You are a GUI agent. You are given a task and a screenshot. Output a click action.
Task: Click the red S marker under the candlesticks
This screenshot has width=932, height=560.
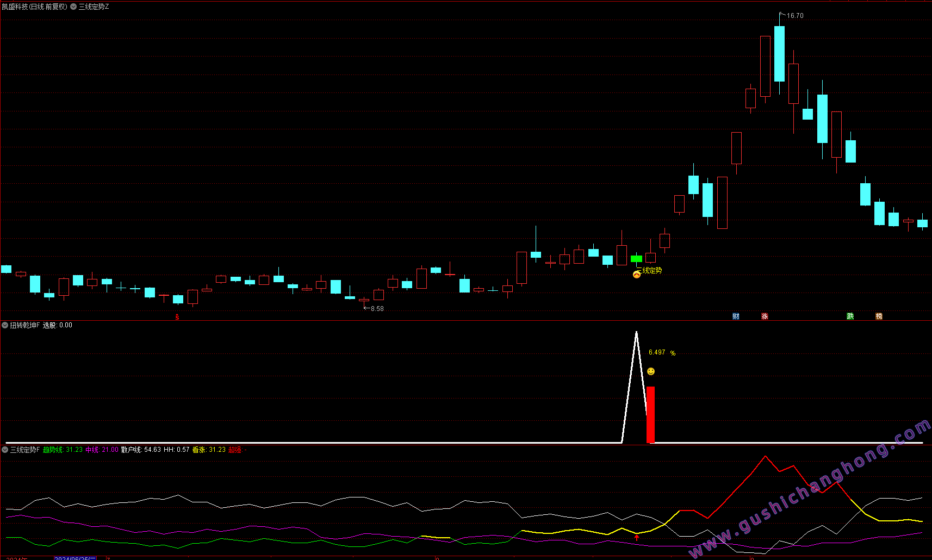177,317
